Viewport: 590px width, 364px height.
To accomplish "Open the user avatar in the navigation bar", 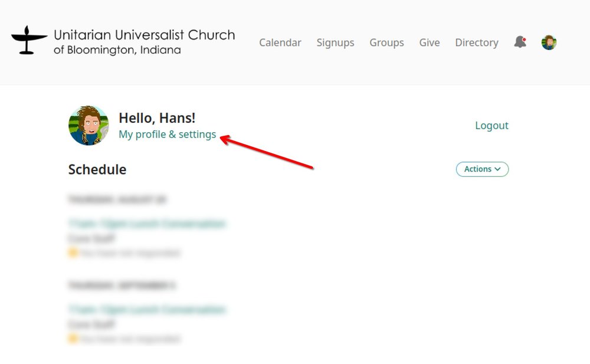I will [549, 42].
